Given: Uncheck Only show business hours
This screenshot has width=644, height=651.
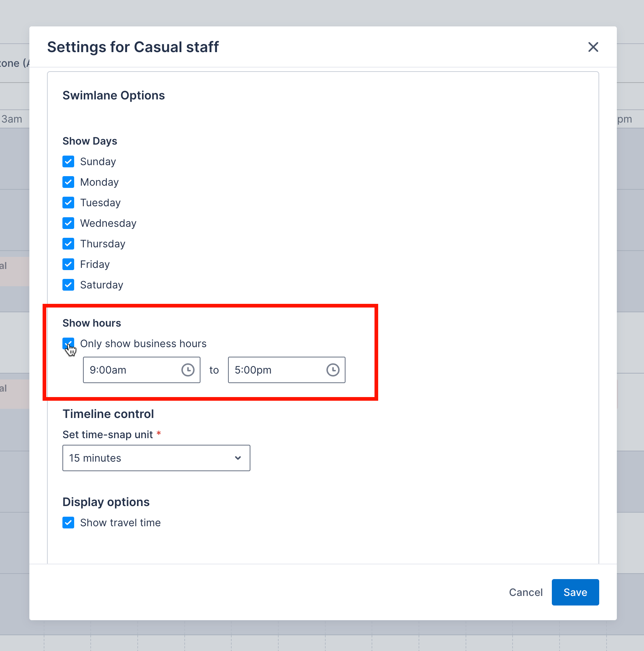Looking at the screenshot, I should pos(68,343).
